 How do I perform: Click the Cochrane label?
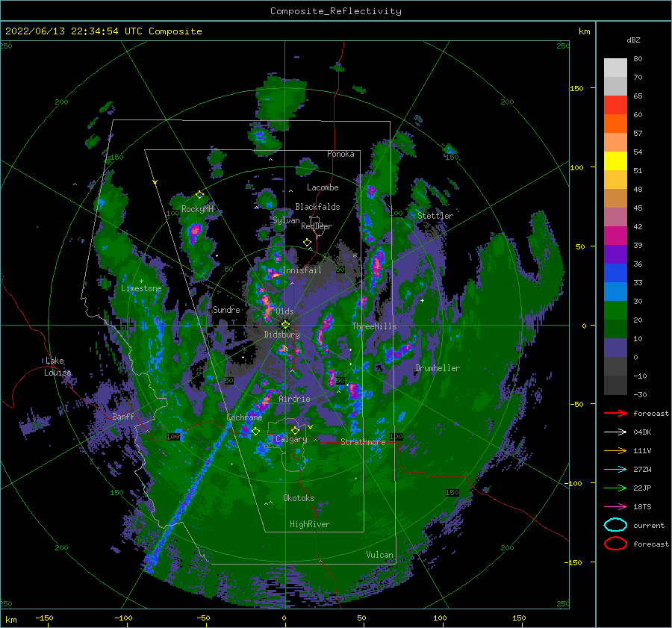point(244,417)
